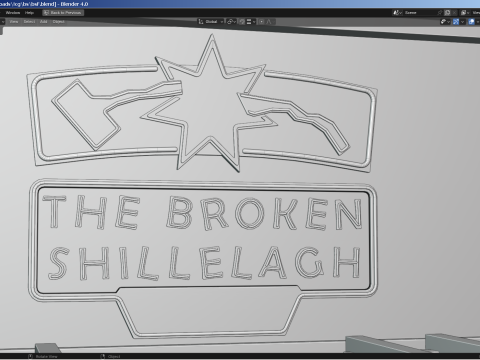This screenshot has height=360, width=480.
Task: Open the viewport Add menu
Action: [x=44, y=22]
